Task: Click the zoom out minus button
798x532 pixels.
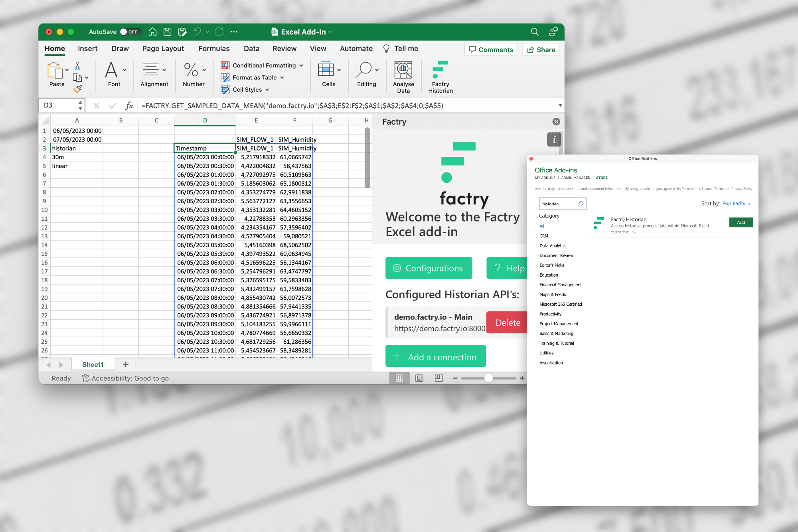Action: pyautogui.click(x=455, y=378)
